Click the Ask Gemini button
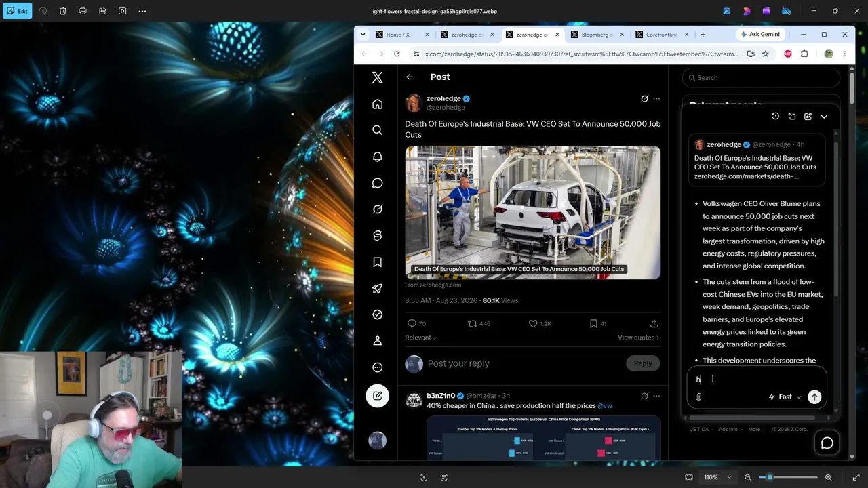 tap(760, 35)
